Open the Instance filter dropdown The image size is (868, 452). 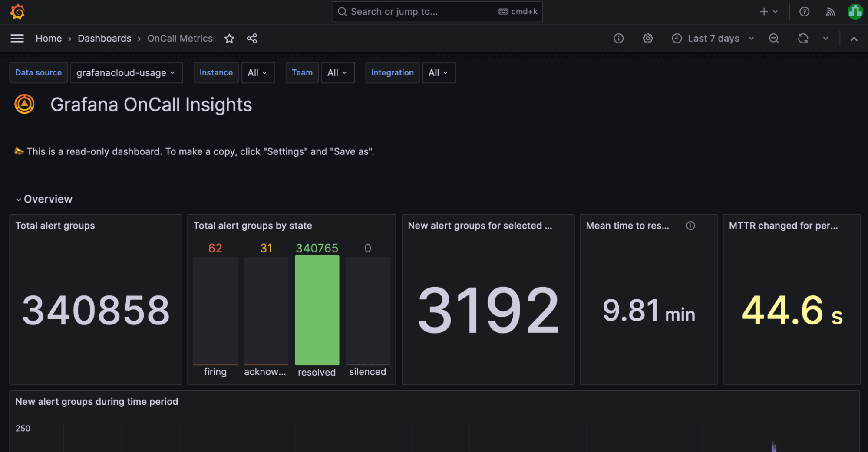258,72
